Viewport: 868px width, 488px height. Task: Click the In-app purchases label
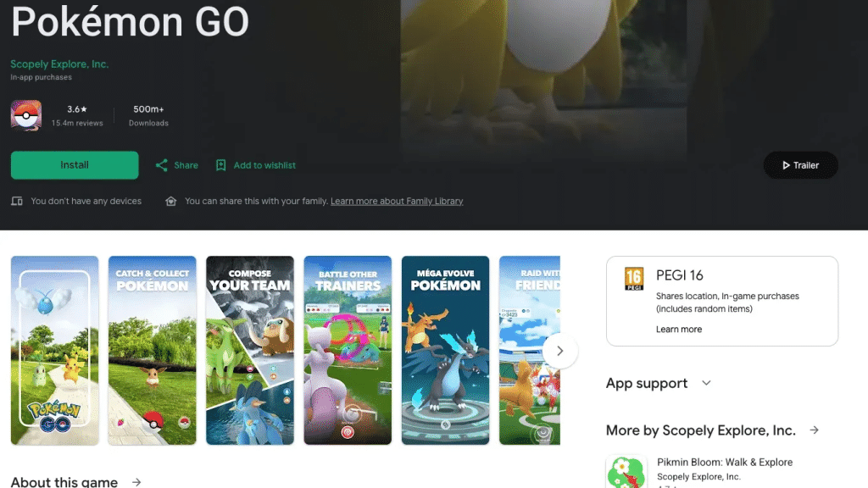pos(41,77)
